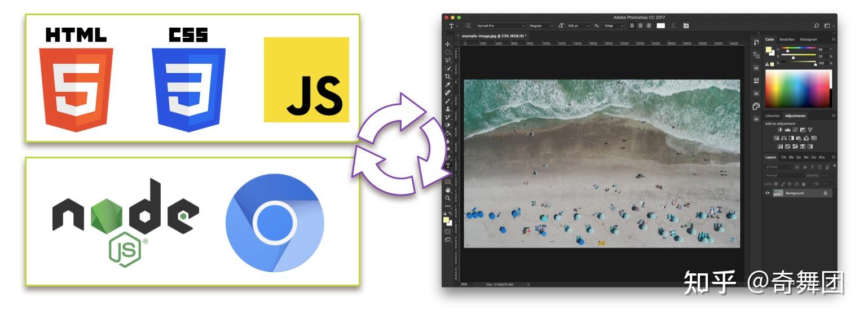
Task: Open the Regular font style dropdown
Action: point(541,26)
